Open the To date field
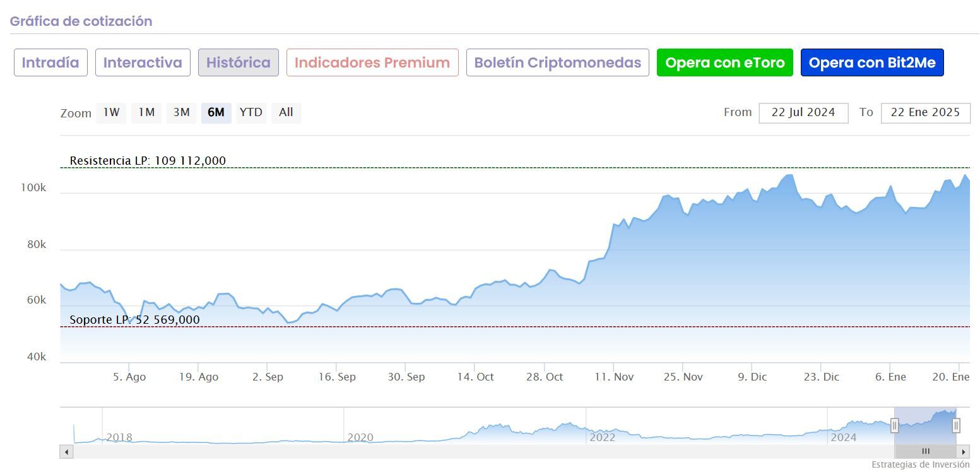 point(925,113)
